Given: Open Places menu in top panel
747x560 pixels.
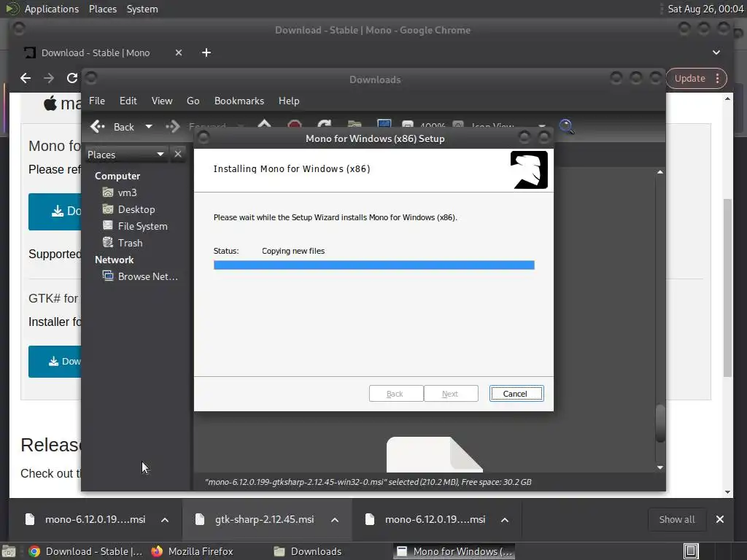Looking at the screenshot, I should [102, 9].
